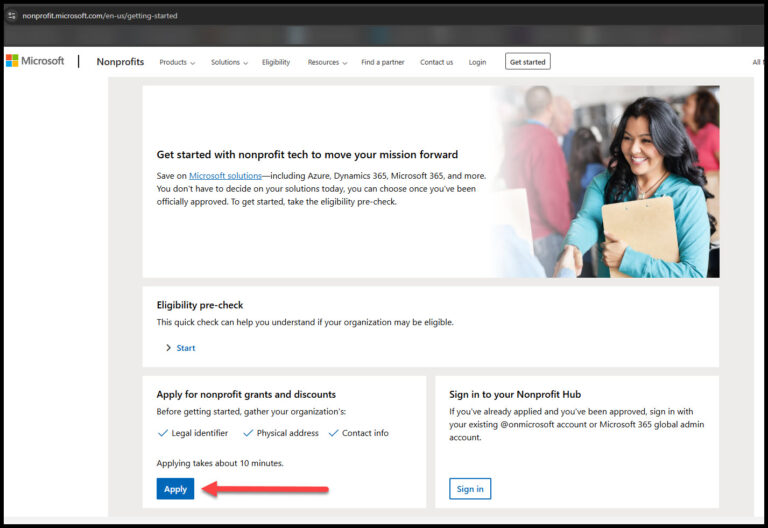Viewport: 768px width, 528px height.
Task: Click the Legal identifier checkmark item
Action: pos(193,433)
